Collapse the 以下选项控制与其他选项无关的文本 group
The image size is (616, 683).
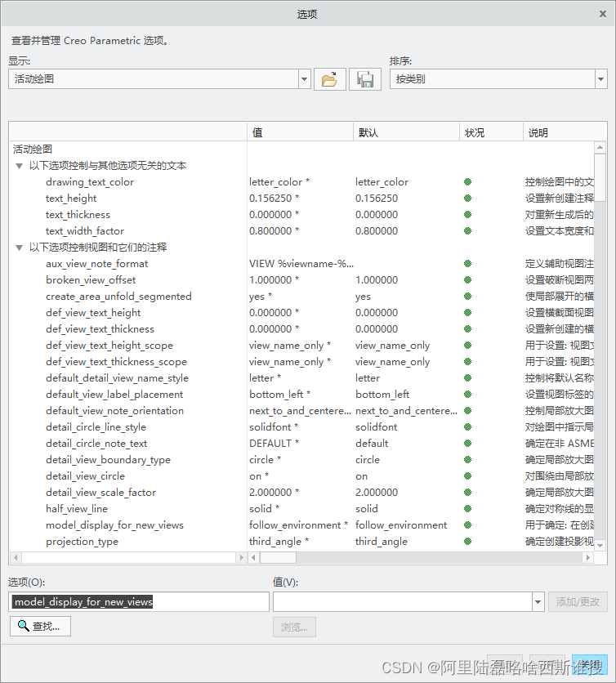pos(20,166)
